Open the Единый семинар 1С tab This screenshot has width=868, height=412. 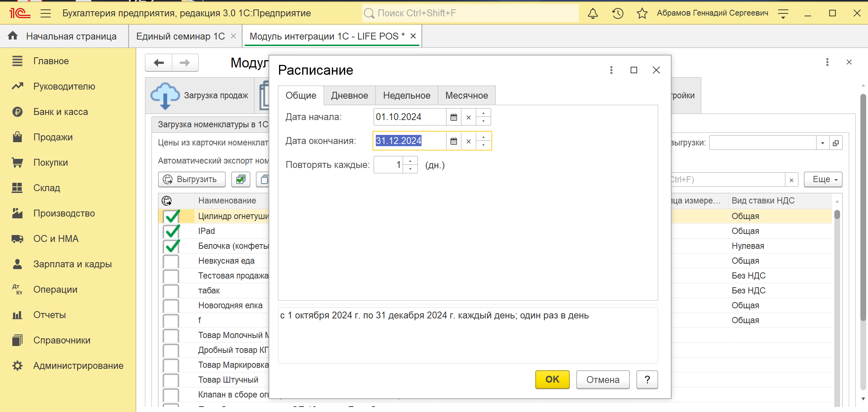click(180, 36)
